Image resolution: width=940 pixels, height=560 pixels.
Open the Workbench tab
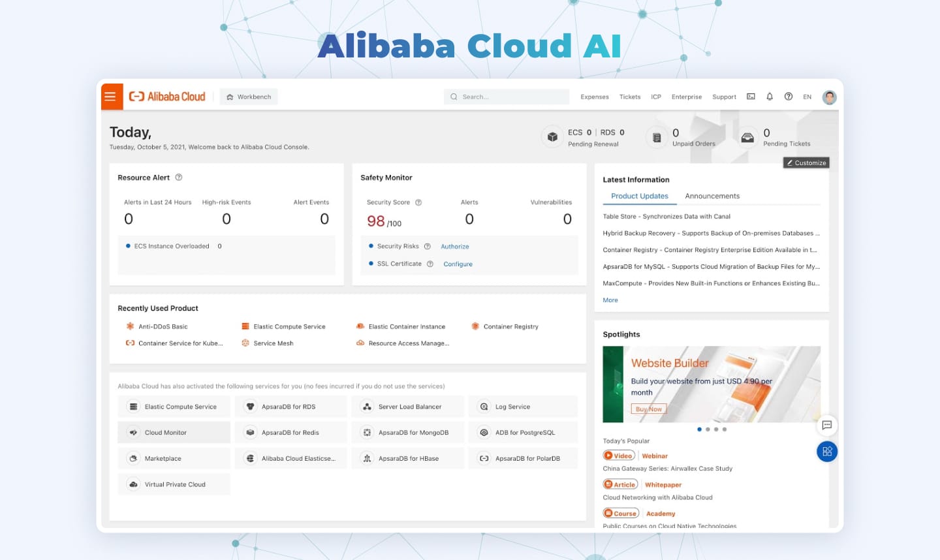[249, 97]
